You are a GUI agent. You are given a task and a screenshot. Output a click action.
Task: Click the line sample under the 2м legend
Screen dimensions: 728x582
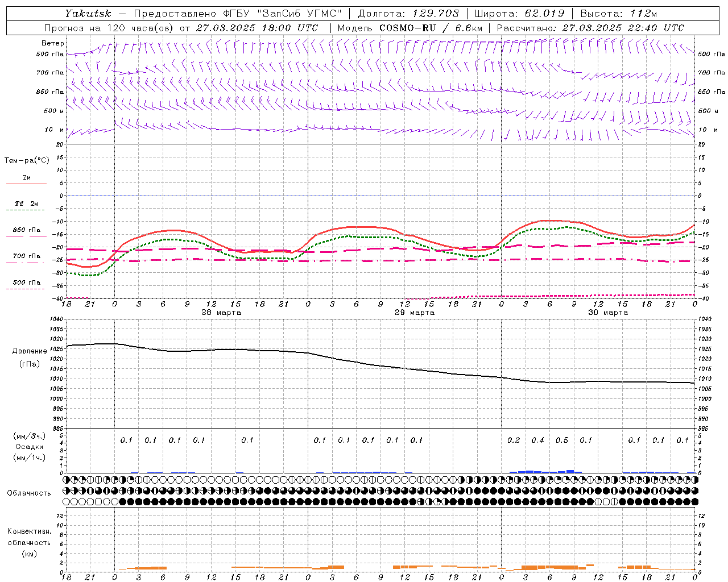coord(26,184)
